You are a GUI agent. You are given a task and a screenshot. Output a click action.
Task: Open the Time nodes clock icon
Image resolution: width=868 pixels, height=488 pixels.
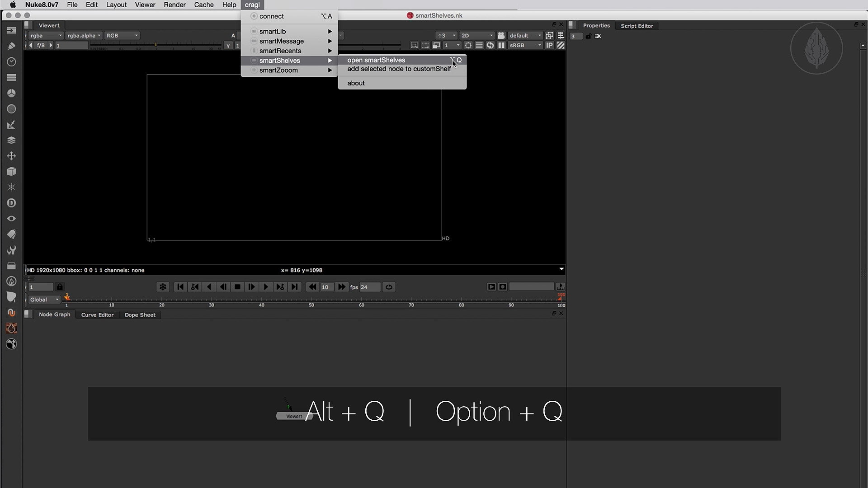[11, 61]
